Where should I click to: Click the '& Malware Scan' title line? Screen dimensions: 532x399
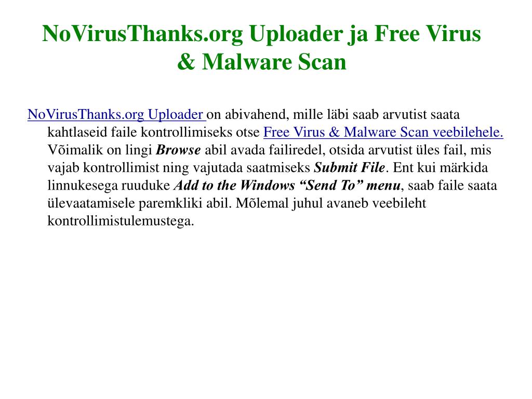pyautogui.click(x=262, y=62)
